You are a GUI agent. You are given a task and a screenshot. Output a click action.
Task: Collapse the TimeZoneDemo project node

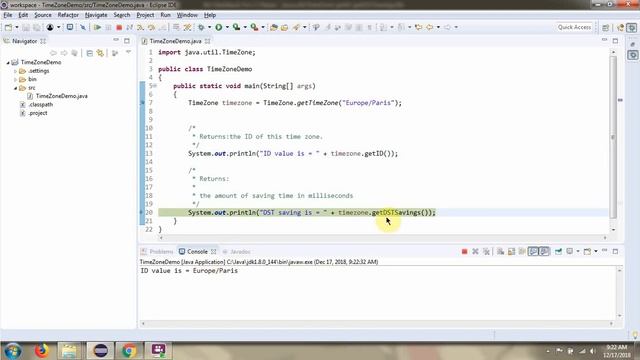point(8,62)
